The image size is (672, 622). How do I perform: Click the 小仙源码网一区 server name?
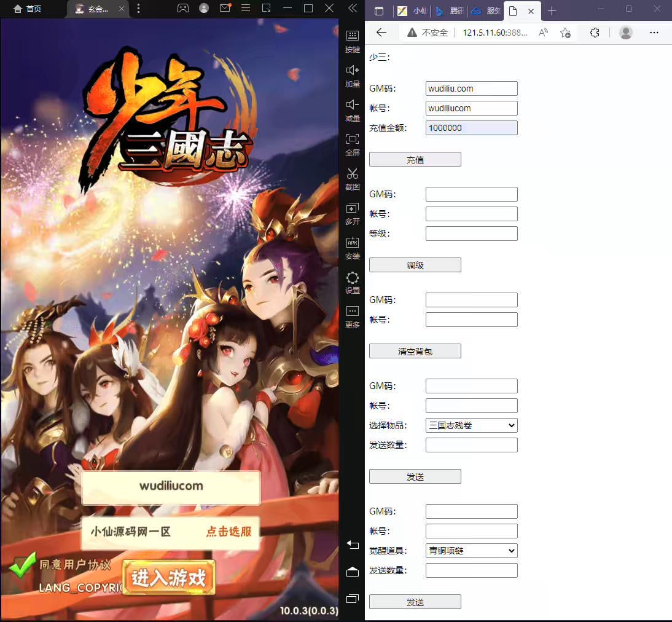coord(130,532)
